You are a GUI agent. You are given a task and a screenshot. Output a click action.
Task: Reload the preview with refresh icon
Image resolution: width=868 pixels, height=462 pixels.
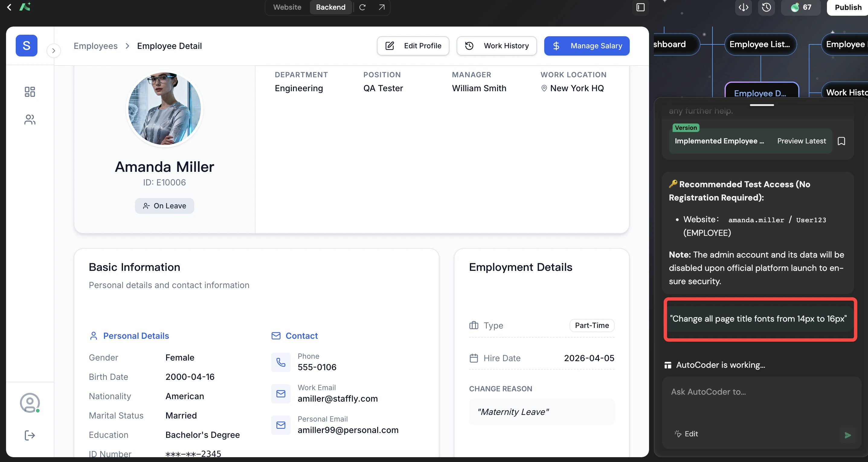(x=362, y=7)
